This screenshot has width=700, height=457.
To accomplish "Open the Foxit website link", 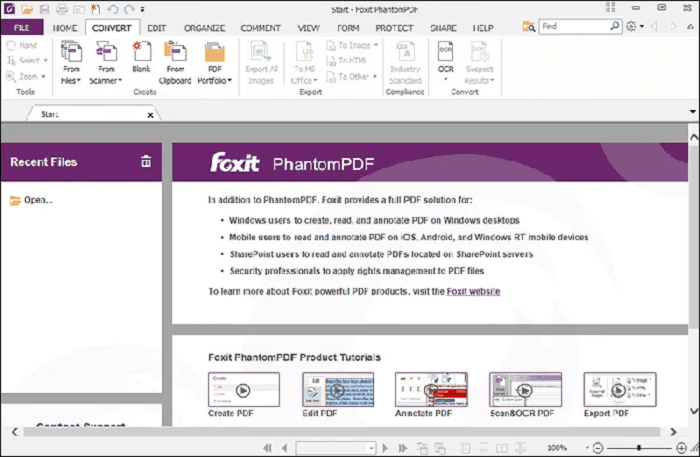I will click(x=473, y=291).
